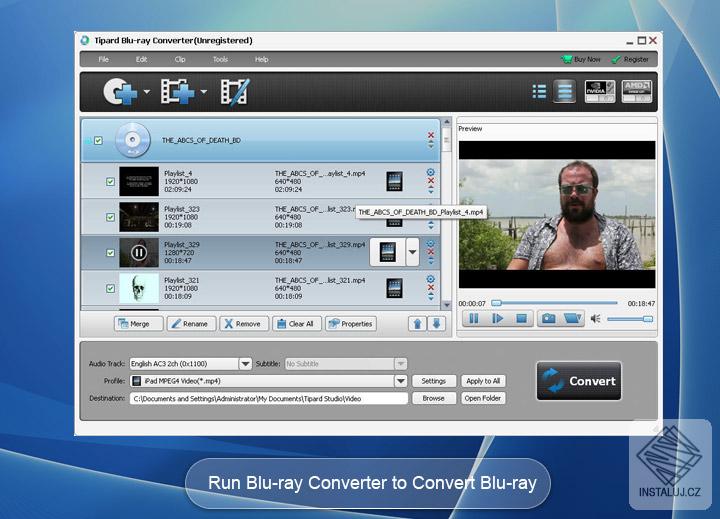Click the Destination path field
The image size is (720, 519).
[x=269, y=399]
